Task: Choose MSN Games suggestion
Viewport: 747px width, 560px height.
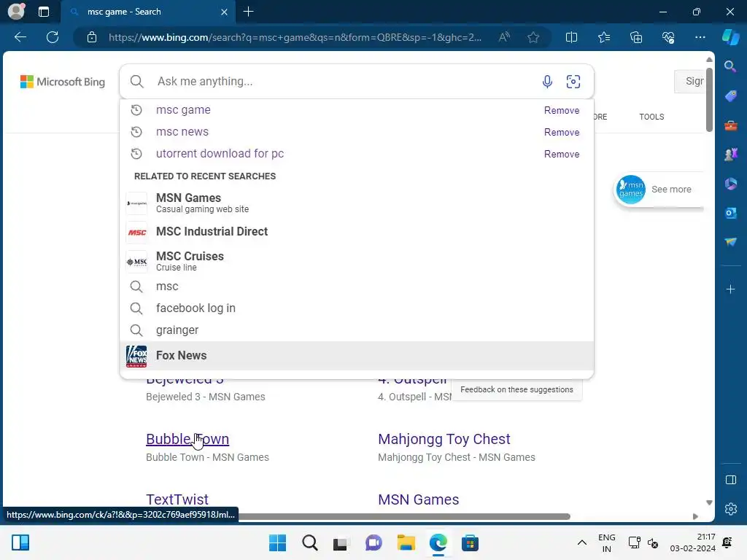Action: pyautogui.click(x=356, y=203)
